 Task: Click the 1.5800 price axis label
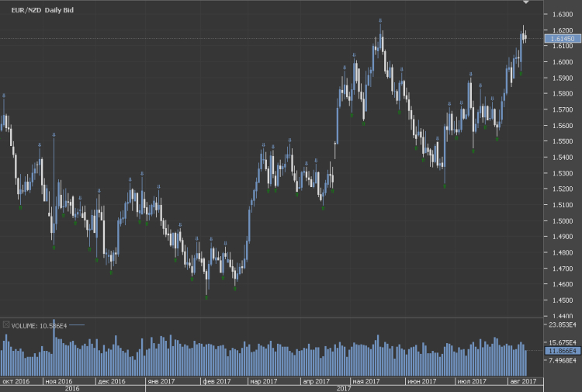coord(563,94)
